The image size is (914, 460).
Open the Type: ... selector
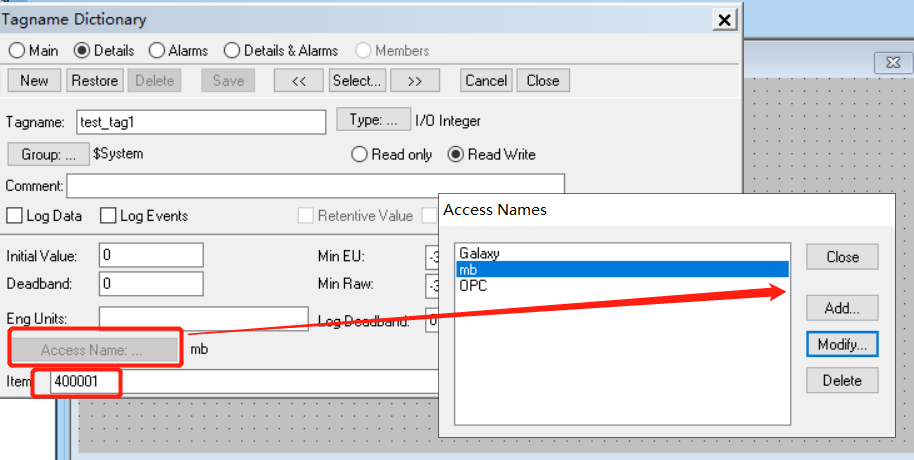pos(374,120)
